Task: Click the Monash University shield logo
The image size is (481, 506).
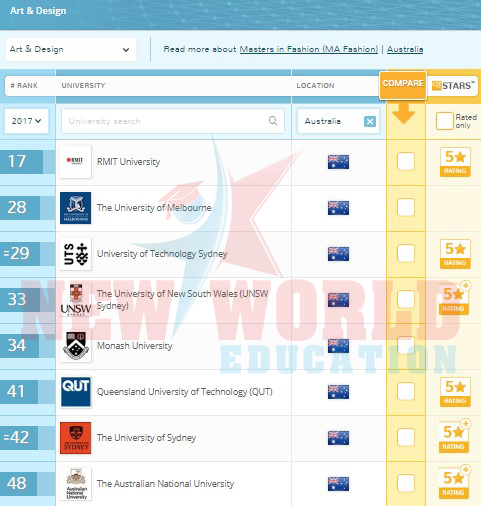Action: 75,346
